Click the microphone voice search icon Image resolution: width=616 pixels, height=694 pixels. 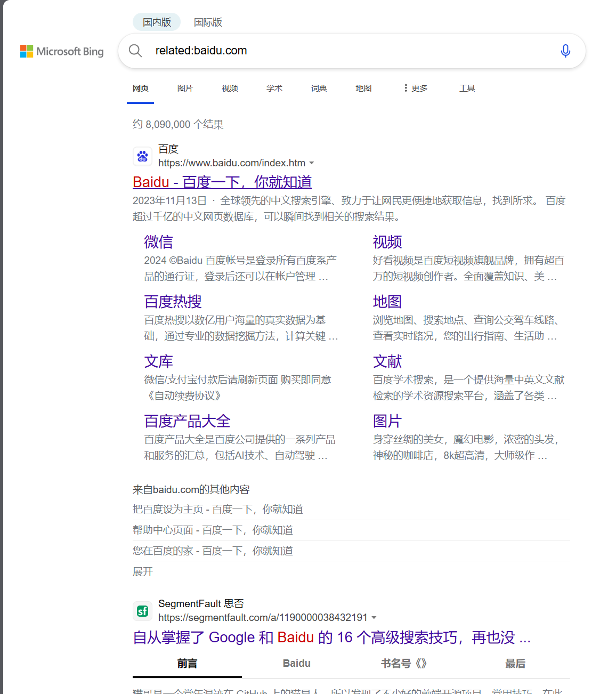tap(565, 51)
